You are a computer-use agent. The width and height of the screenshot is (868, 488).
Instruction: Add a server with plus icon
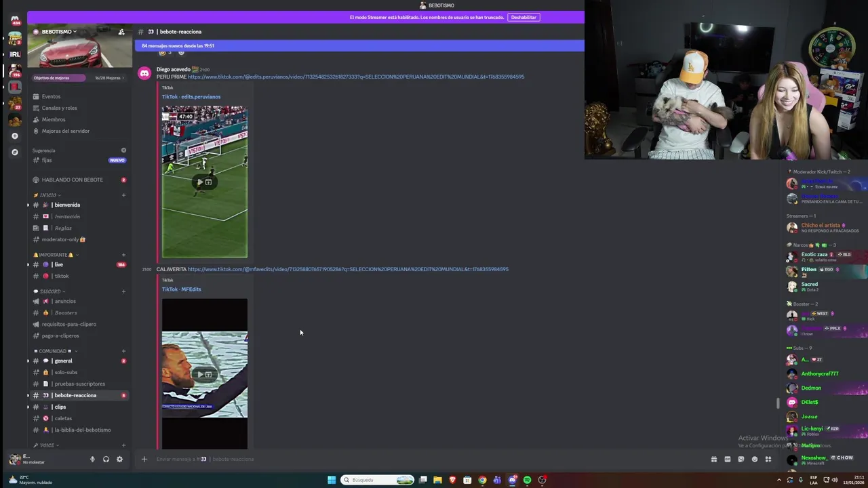[15, 136]
